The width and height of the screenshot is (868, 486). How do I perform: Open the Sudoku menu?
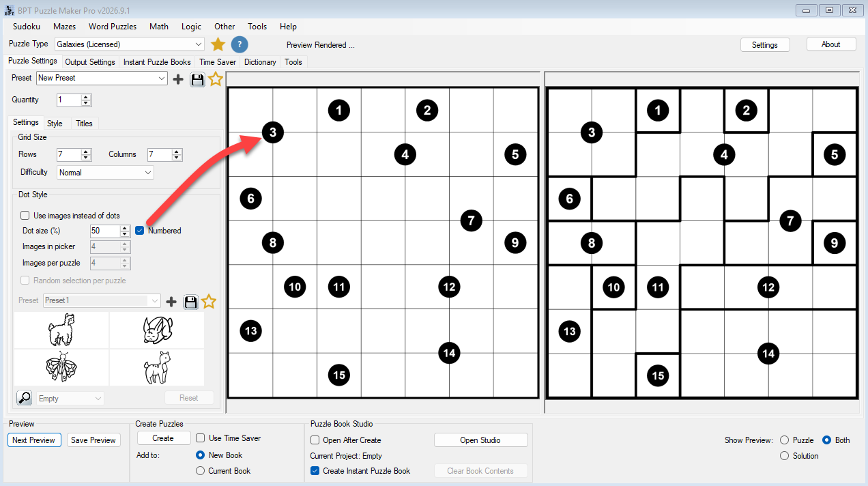[x=27, y=27]
